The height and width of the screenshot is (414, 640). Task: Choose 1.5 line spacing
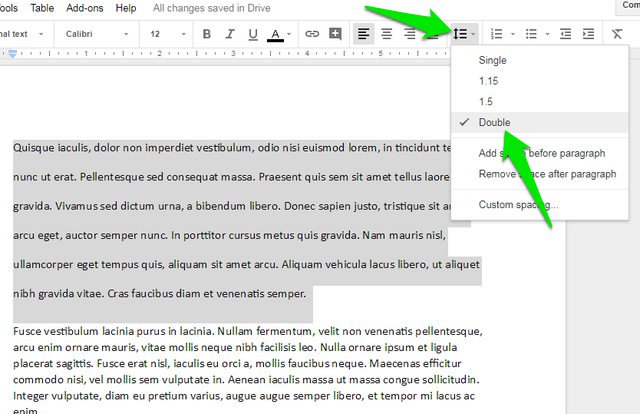coord(539,102)
